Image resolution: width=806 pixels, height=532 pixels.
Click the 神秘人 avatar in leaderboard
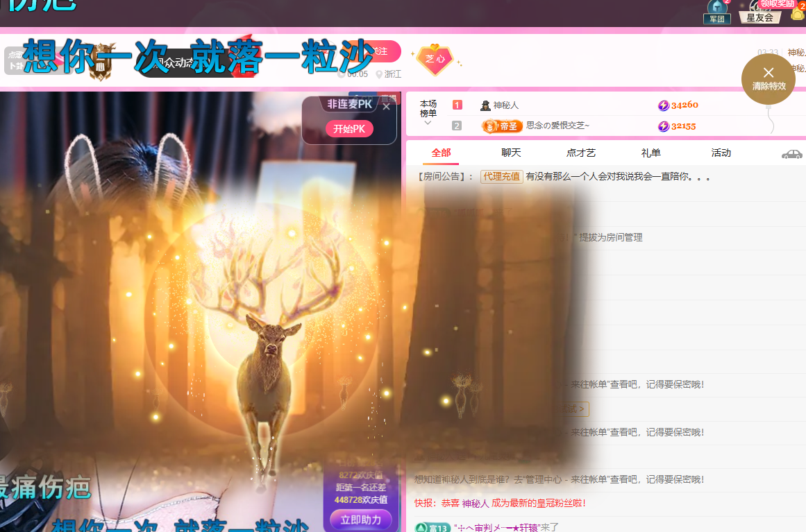485,105
